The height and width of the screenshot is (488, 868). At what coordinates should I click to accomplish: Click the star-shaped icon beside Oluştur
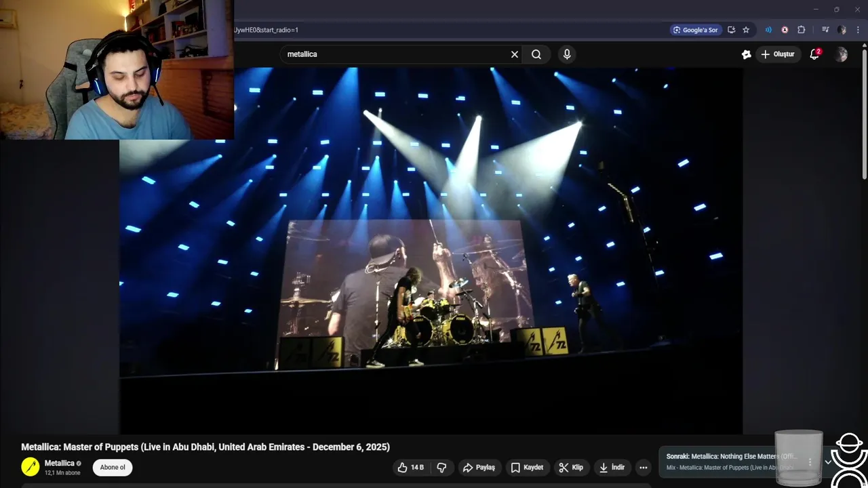tap(747, 54)
